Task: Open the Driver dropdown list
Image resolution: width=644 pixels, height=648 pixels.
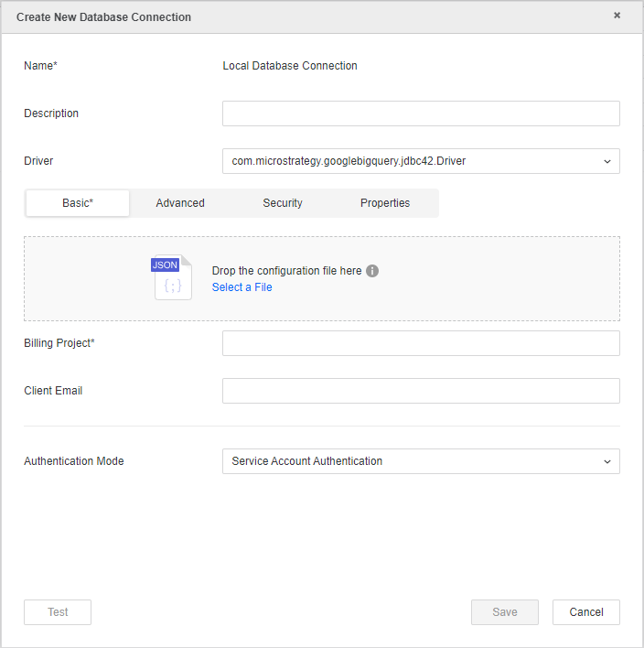Action: tap(420, 161)
